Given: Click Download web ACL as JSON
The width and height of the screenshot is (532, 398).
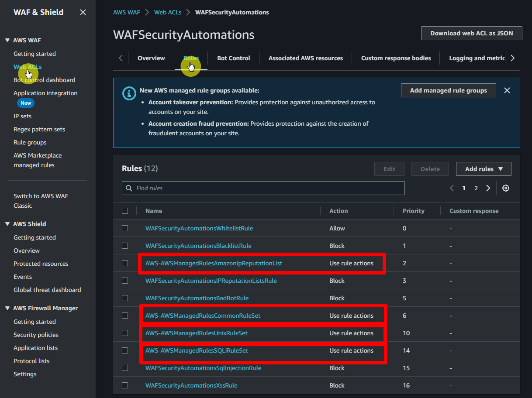Looking at the screenshot, I should coord(472,33).
